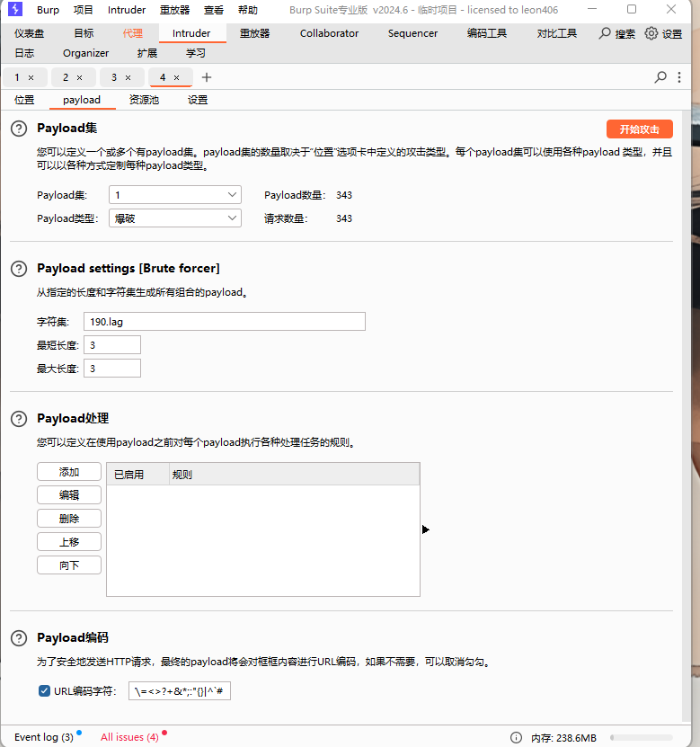Viewport: 700px width, 747px height.
Task: Switch to 学习 tab
Action: tap(196, 53)
